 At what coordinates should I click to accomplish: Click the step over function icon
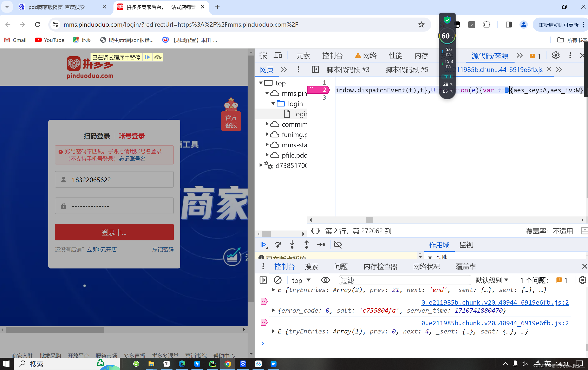click(x=278, y=245)
